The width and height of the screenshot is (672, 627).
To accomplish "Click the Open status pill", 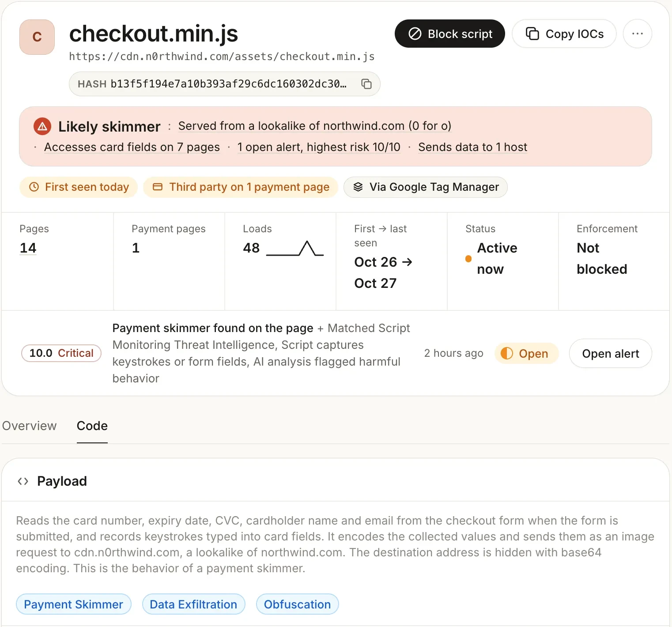I will [526, 353].
